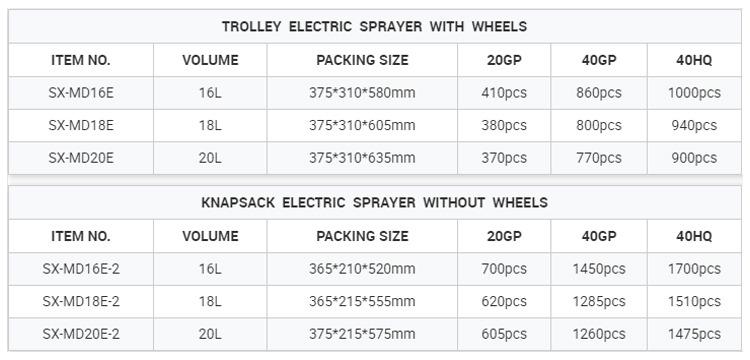Select the 900pcs 40HQ value
The width and height of the screenshot is (750, 360).
pyautogui.click(x=694, y=158)
